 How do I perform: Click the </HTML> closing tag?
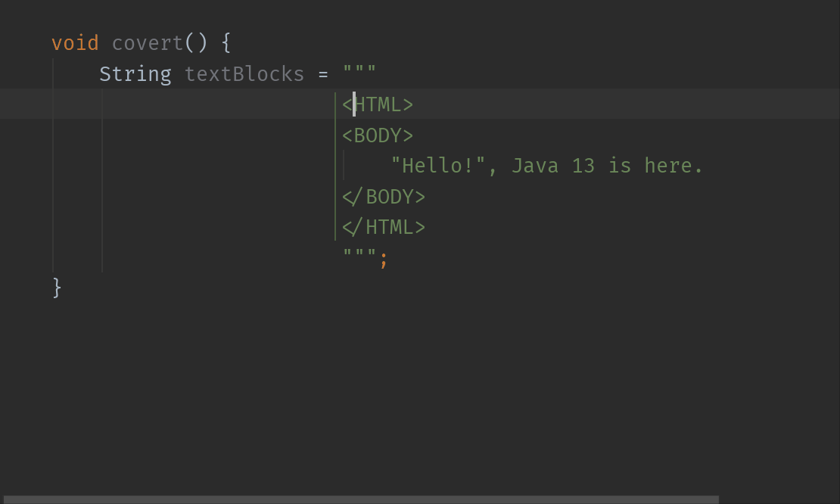[x=383, y=226]
